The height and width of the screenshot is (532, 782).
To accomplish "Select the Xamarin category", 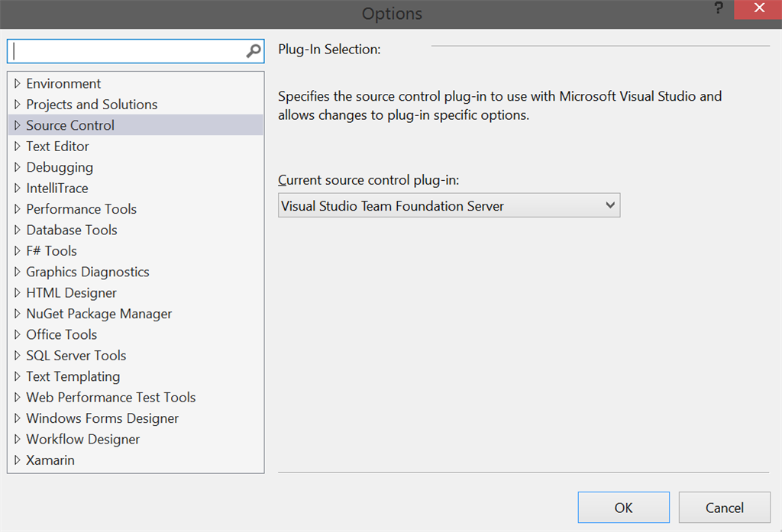I will click(x=50, y=459).
